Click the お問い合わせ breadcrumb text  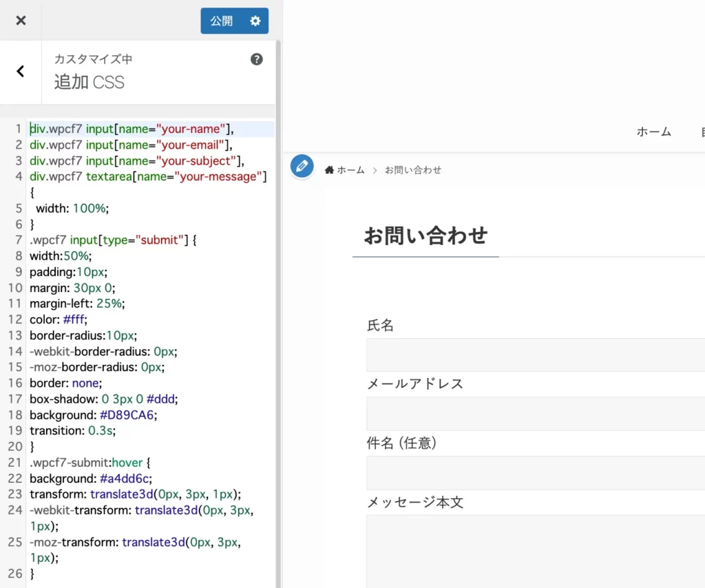[413, 170]
